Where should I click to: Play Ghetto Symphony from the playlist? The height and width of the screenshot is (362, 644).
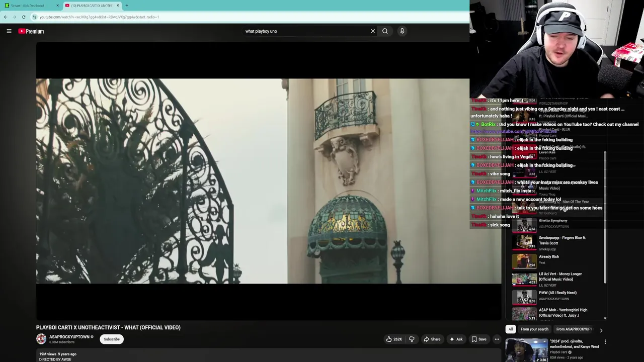click(553, 221)
